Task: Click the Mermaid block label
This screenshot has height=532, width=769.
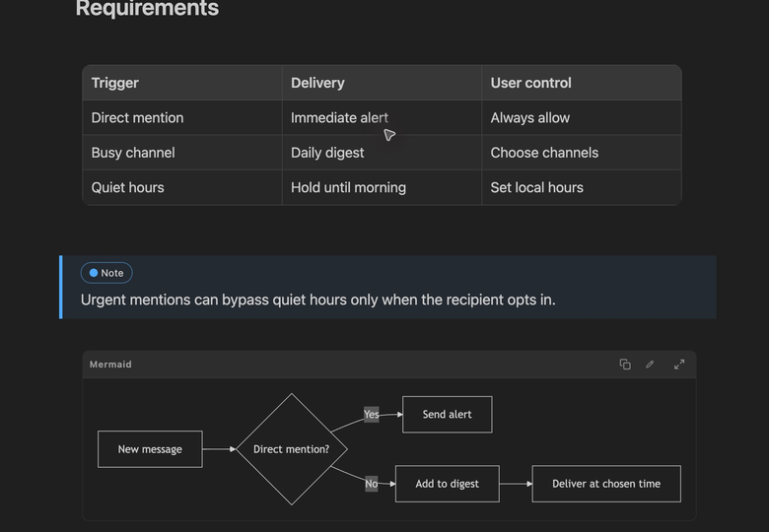Action: pos(110,364)
